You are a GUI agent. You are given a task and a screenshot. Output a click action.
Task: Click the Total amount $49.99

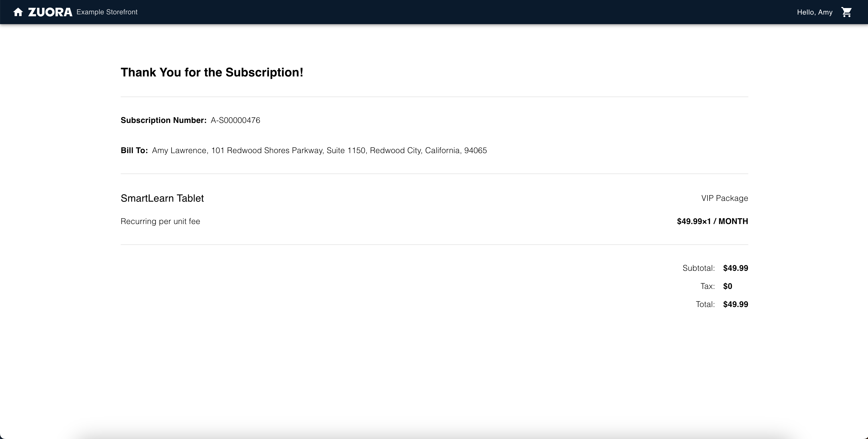coord(735,304)
